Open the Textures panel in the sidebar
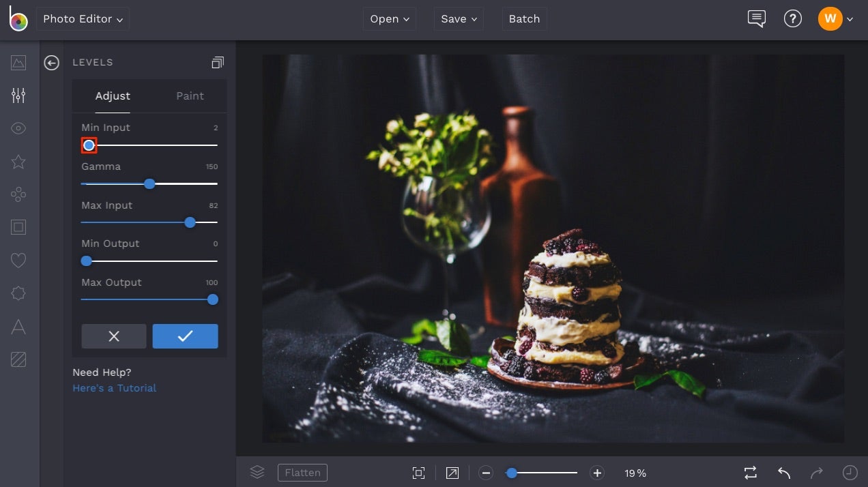The image size is (868, 487). 18,359
